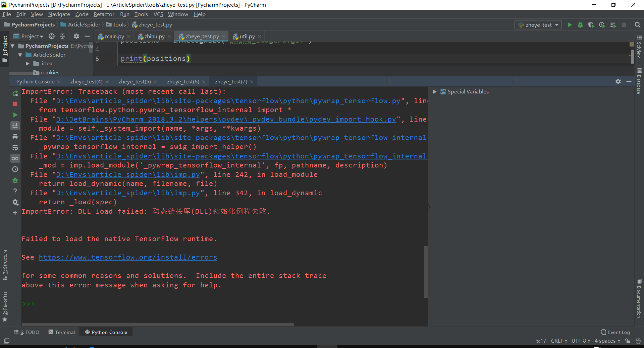Toggle read-only lock in status bar

click(x=628, y=341)
